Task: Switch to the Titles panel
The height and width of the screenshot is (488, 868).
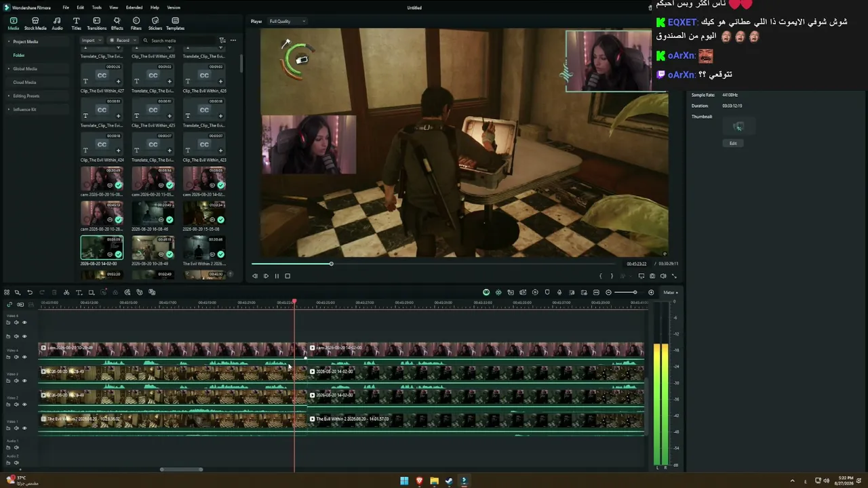Action: click(x=76, y=24)
